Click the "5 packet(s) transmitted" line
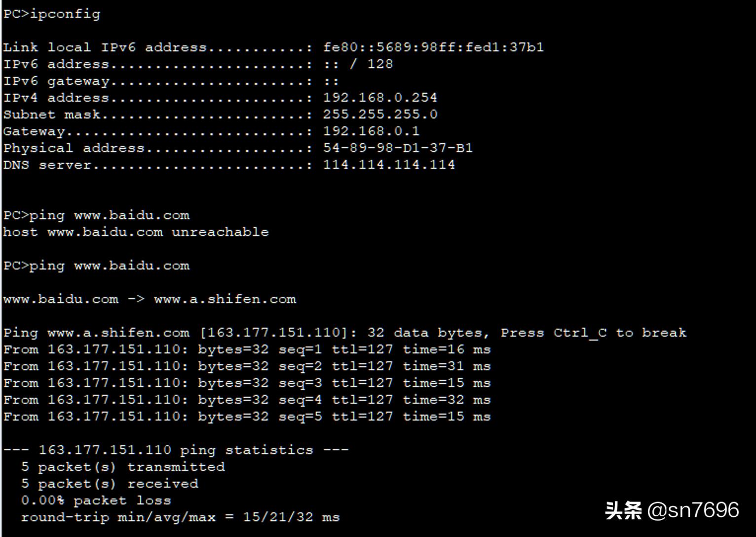Image resolution: width=756 pixels, height=537 pixels. 123,467
